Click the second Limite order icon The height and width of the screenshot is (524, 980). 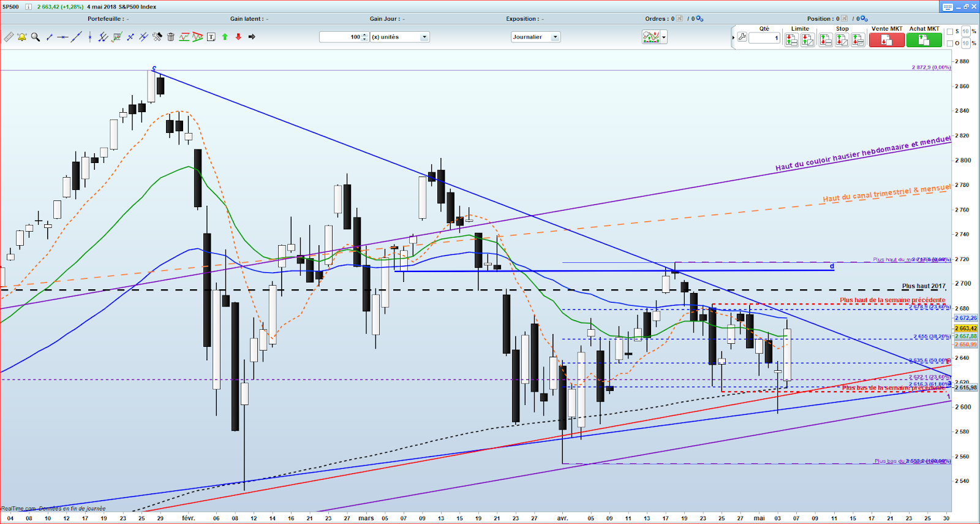coord(807,40)
